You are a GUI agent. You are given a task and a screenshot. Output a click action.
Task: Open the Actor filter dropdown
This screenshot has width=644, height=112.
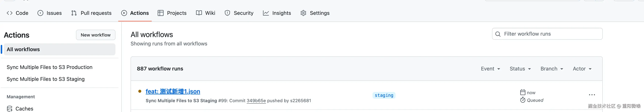coord(582,69)
